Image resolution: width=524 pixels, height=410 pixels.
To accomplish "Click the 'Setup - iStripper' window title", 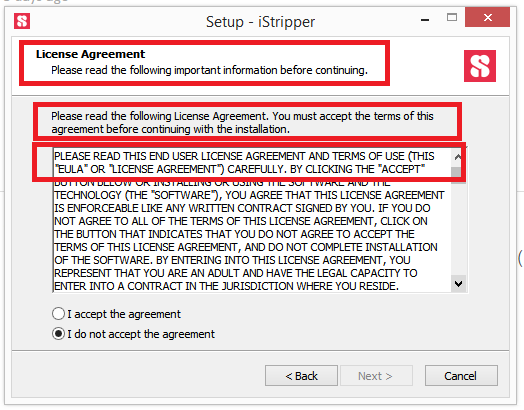I will (x=260, y=22).
